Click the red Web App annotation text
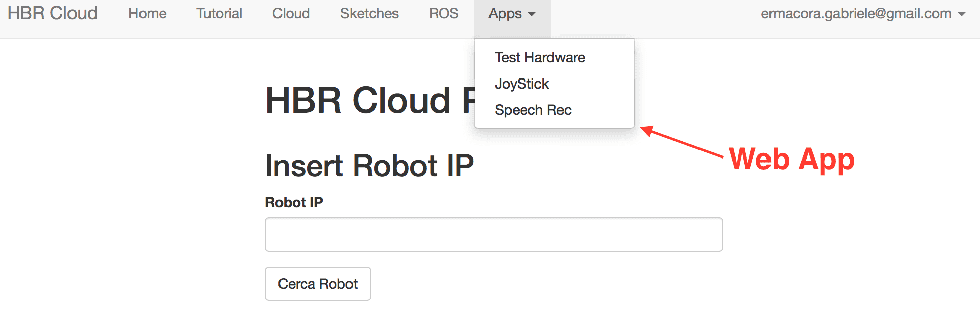Viewport: 980px width, 317px height. tap(792, 159)
